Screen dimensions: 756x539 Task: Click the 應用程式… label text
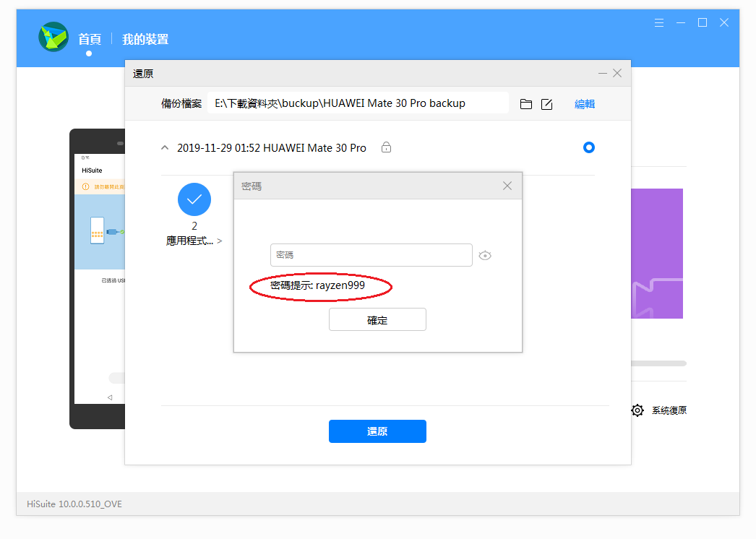click(189, 241)
